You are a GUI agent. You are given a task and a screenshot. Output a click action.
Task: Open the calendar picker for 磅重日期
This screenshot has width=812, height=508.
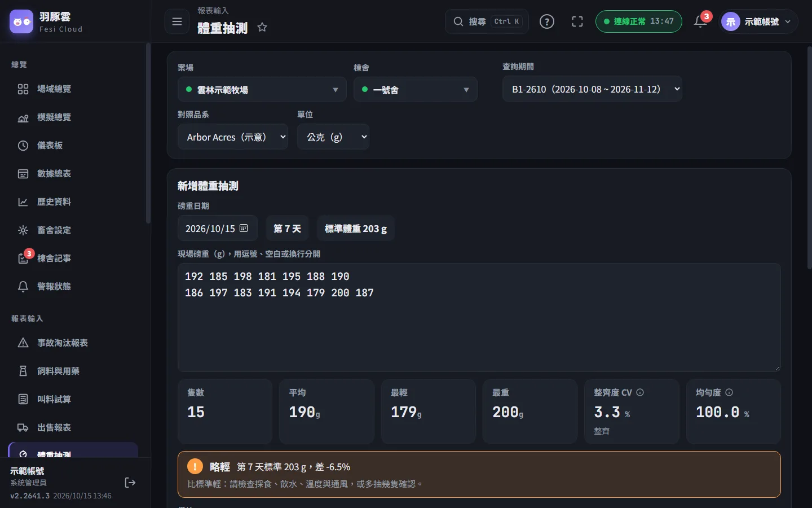(244, 228)
